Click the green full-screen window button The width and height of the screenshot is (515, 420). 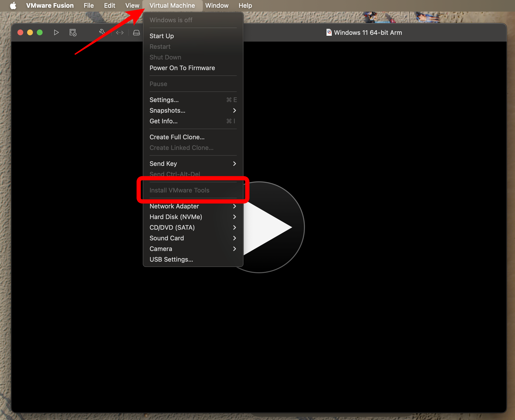click(x=40, y=32)
